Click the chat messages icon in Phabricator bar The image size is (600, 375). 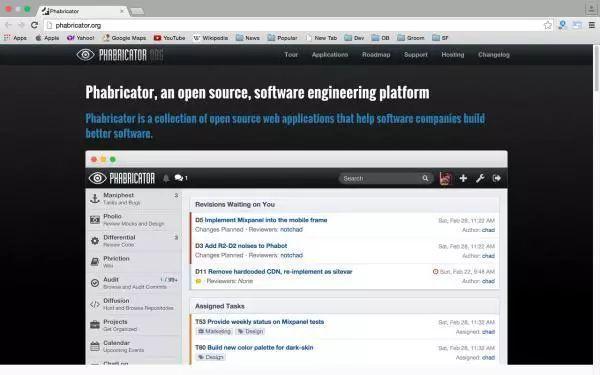(x=178, y=178)
